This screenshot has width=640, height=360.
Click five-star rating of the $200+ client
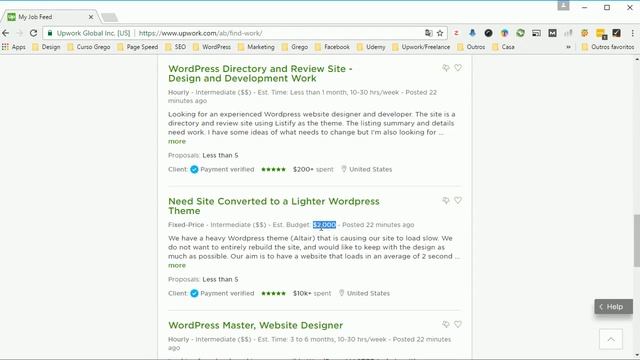pos(273,169)
